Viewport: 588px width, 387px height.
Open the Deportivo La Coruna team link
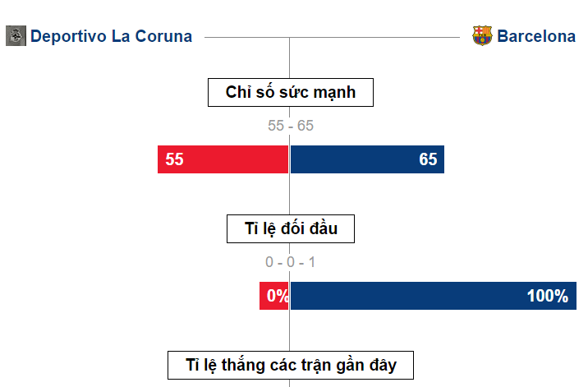click(x=112, y=36)
